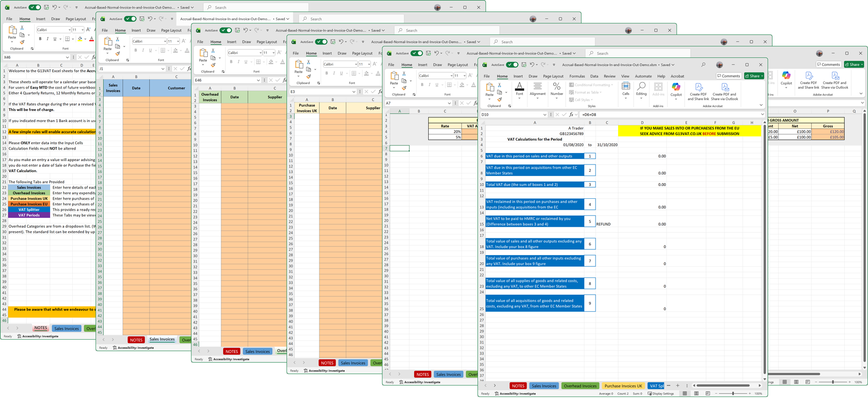Switch to Page Layout view, front window status bar

tap(696, 394)
